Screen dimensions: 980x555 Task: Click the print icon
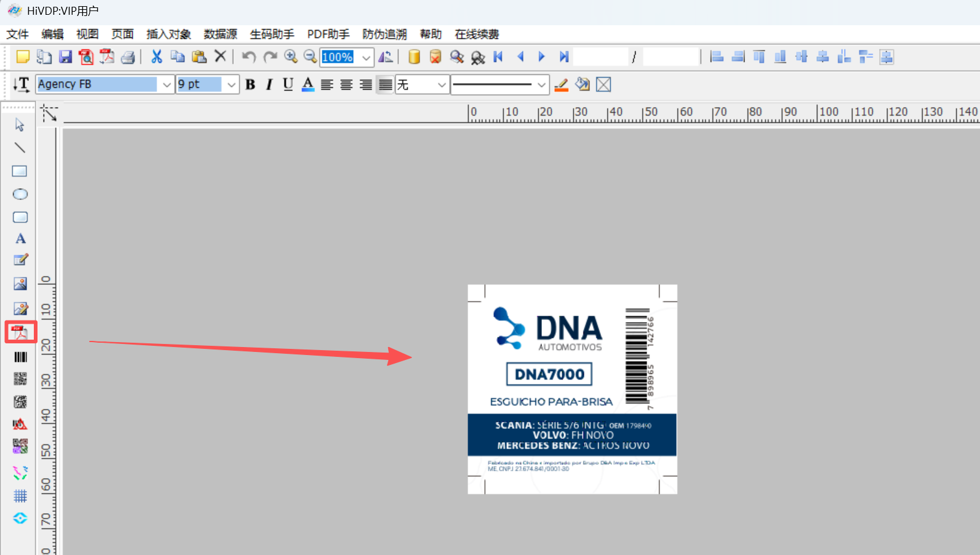coord(128,57)
